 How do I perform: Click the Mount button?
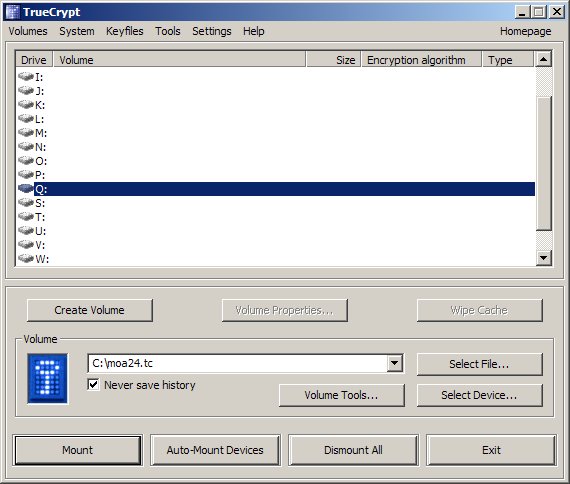coord(77,450)
